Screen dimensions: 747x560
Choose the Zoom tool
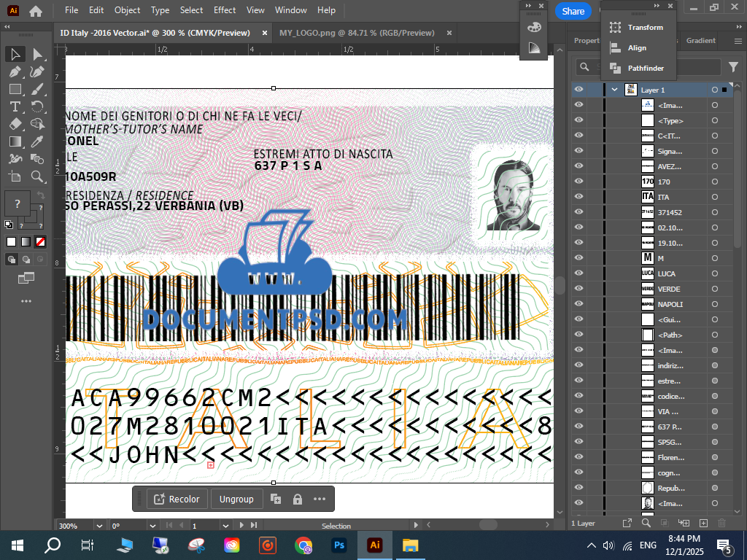tap(37, 176)
